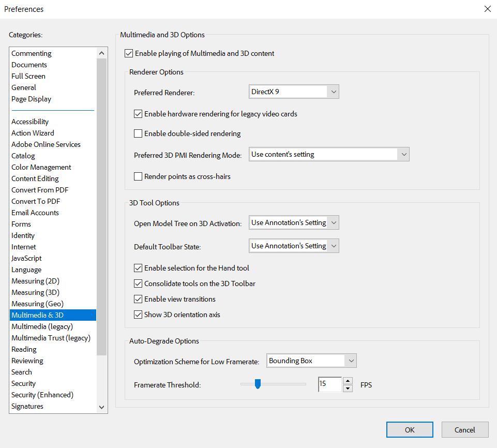Click the Cancel button
Screen dimensions: 497x448
click(464, 429)
